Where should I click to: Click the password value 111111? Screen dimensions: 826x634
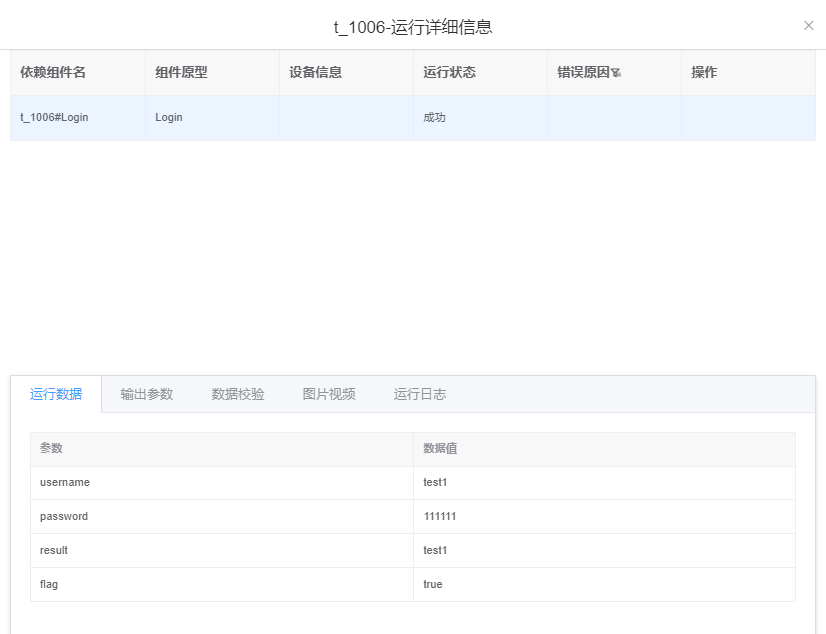(x=440, y=517)
